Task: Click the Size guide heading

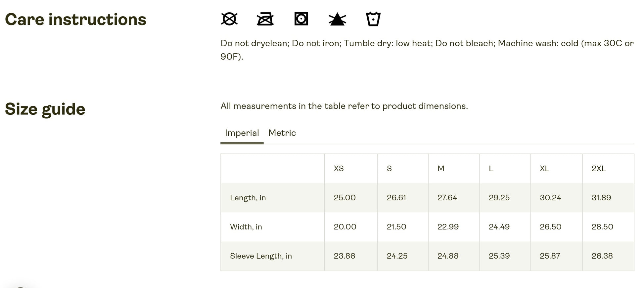Action: [x=45, y=109]
